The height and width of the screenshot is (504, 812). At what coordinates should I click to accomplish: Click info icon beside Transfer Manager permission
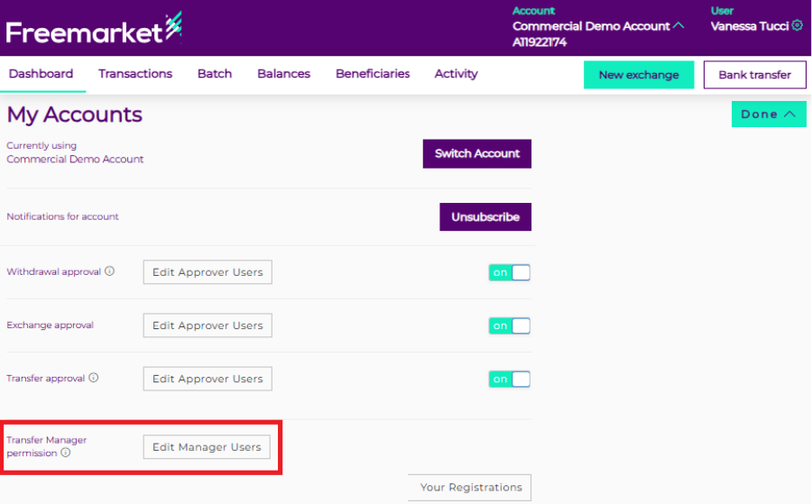(65, 453)
